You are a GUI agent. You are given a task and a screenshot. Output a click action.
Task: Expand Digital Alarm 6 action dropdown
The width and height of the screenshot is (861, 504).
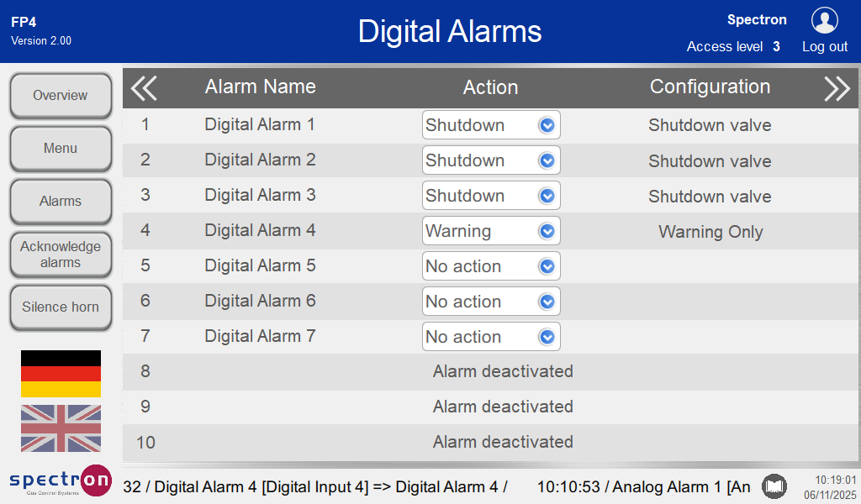(x=491, y=302)
